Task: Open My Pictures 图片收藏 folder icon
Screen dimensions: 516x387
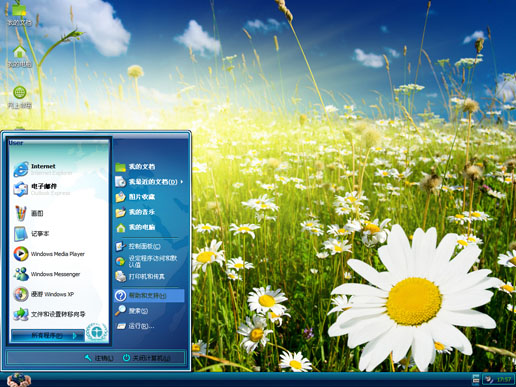Action: [120, 197]
